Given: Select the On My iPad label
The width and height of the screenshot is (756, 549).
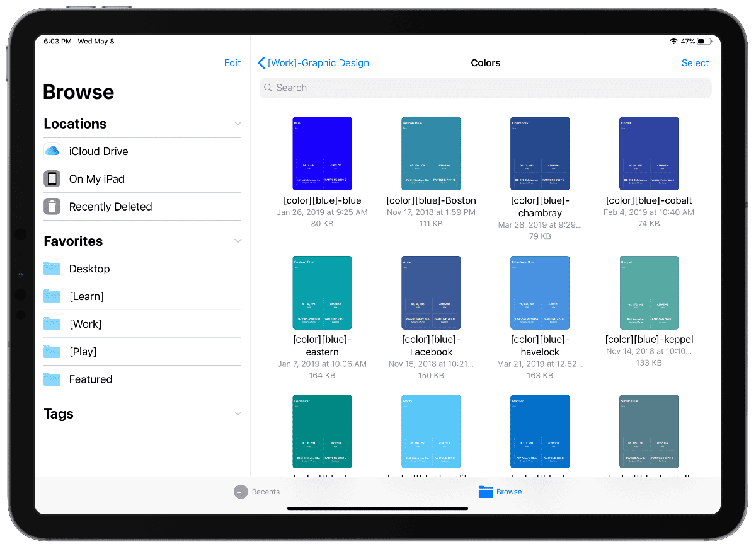Looking at the screenshot, I should coord(97,179).
